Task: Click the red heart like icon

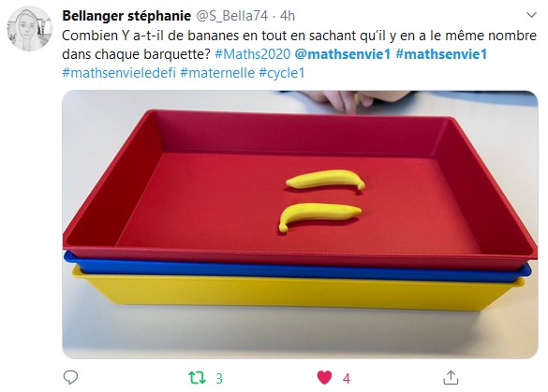Action: (x=324, y=378)
